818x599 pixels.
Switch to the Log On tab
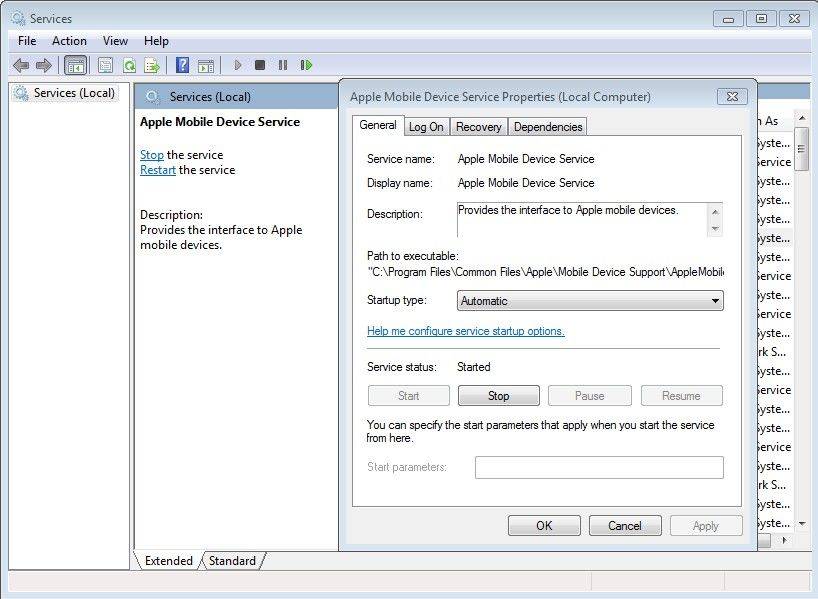426,127
